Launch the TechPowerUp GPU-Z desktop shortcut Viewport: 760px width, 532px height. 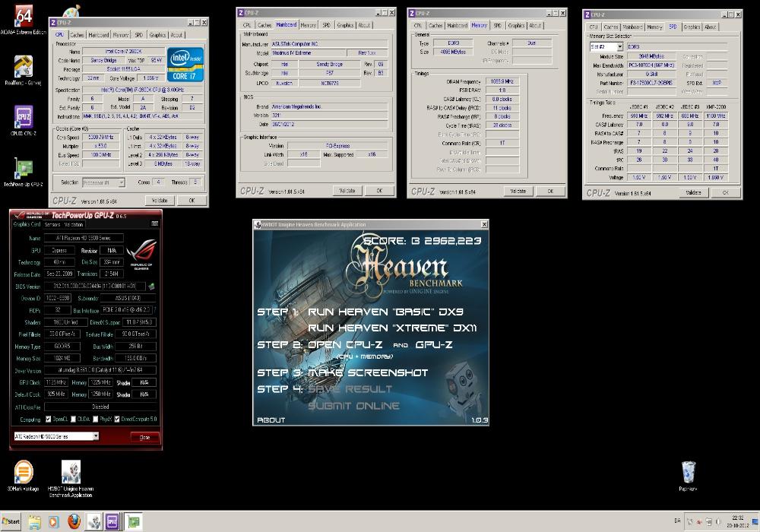coord(24,173)
